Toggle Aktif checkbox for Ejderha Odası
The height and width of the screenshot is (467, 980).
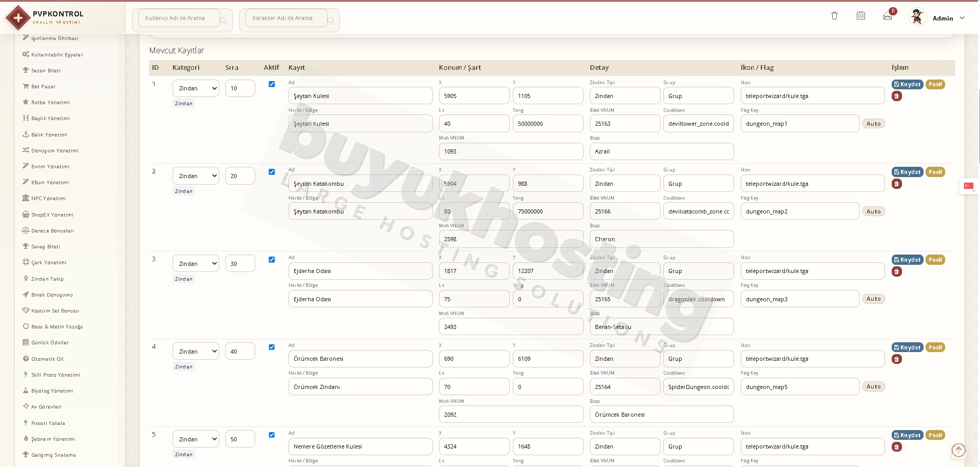[272, 260]
